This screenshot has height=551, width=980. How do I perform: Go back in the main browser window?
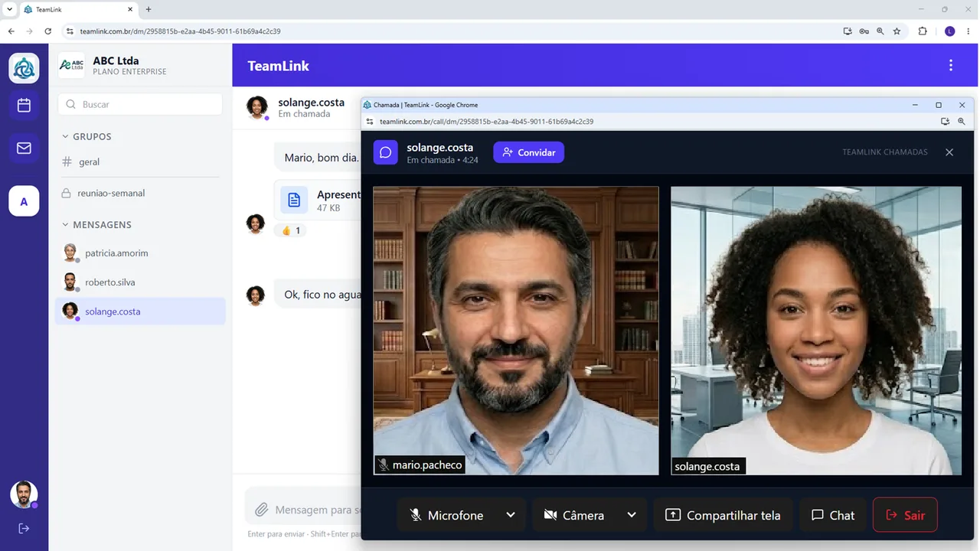click(11, 31)
